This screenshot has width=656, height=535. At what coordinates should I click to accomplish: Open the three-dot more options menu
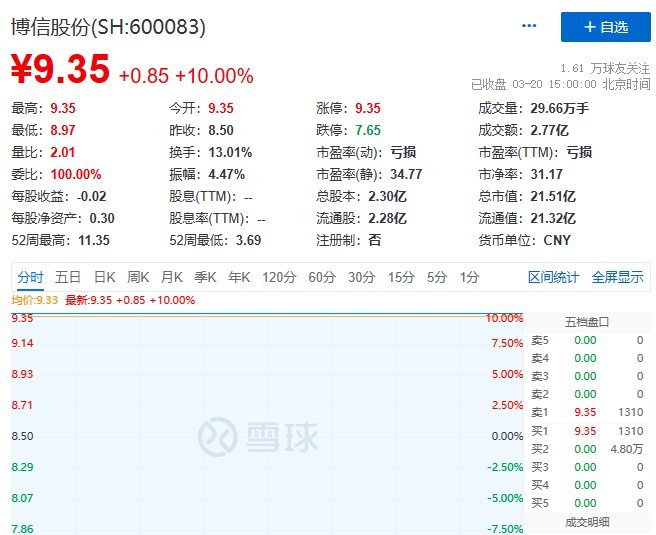(529, 26)
